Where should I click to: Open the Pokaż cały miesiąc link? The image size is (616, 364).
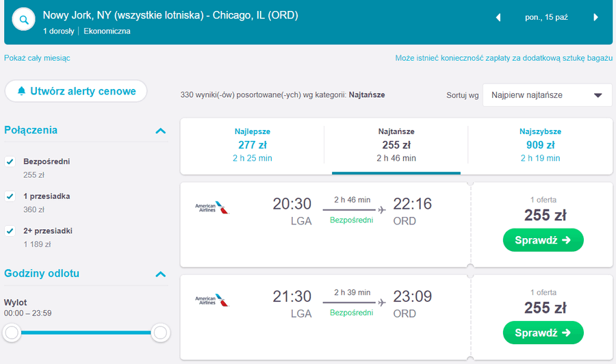[37, 58]
